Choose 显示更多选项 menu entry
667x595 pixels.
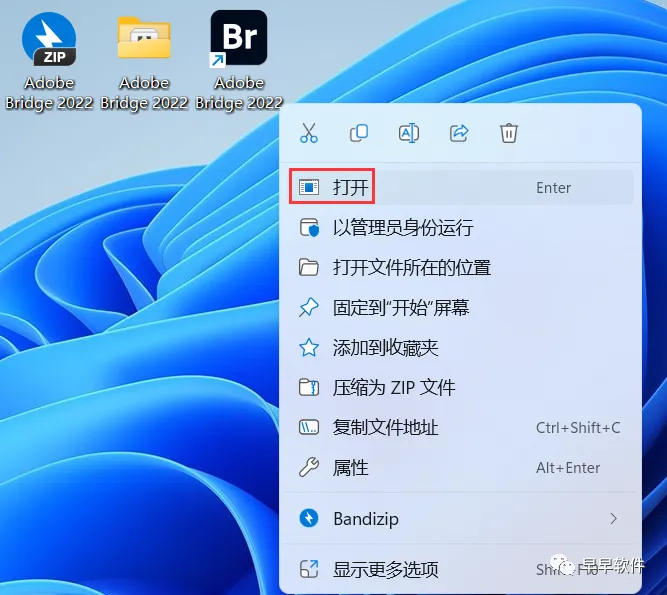click(461, 569)
